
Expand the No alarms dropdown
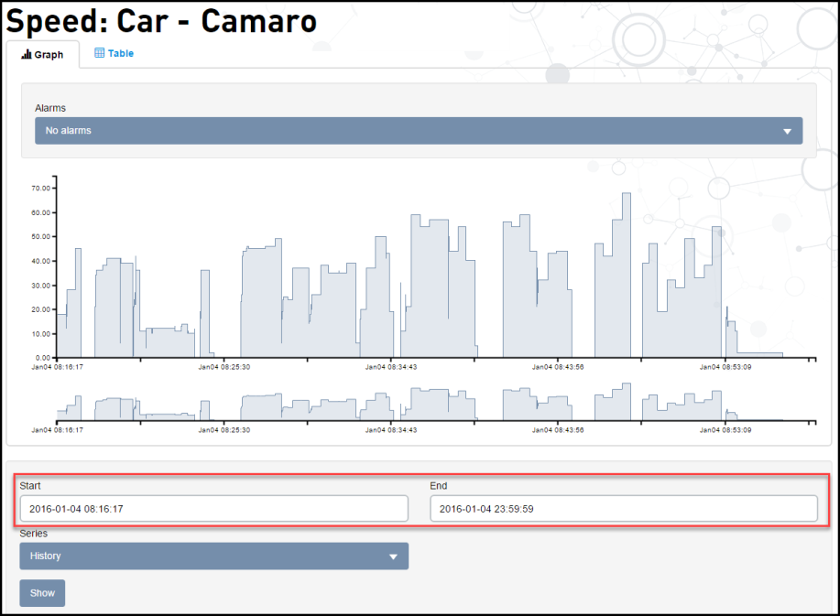click(x=419, y=131)
